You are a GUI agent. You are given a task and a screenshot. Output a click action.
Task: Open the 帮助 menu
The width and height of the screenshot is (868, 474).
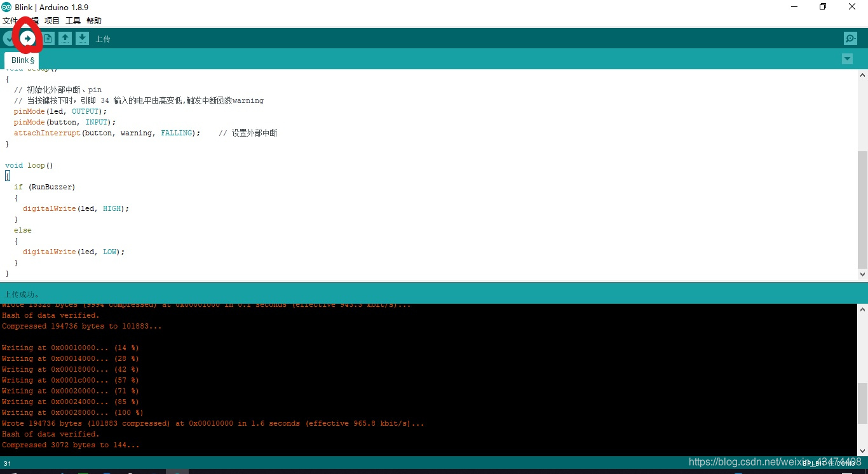tap(94, 21)
